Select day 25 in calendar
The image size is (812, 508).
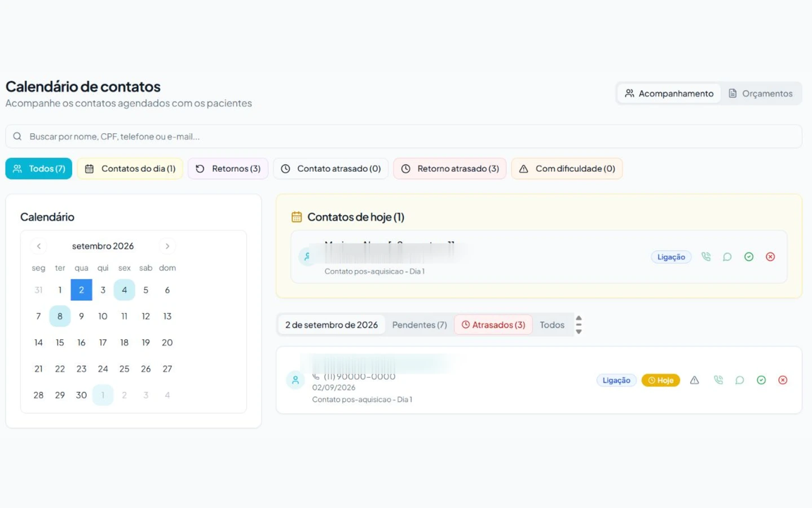pos(124,369)
